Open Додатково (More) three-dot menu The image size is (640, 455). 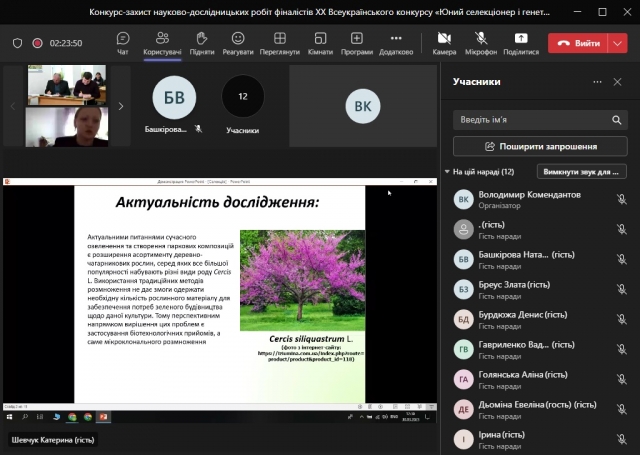click(396, 42)
